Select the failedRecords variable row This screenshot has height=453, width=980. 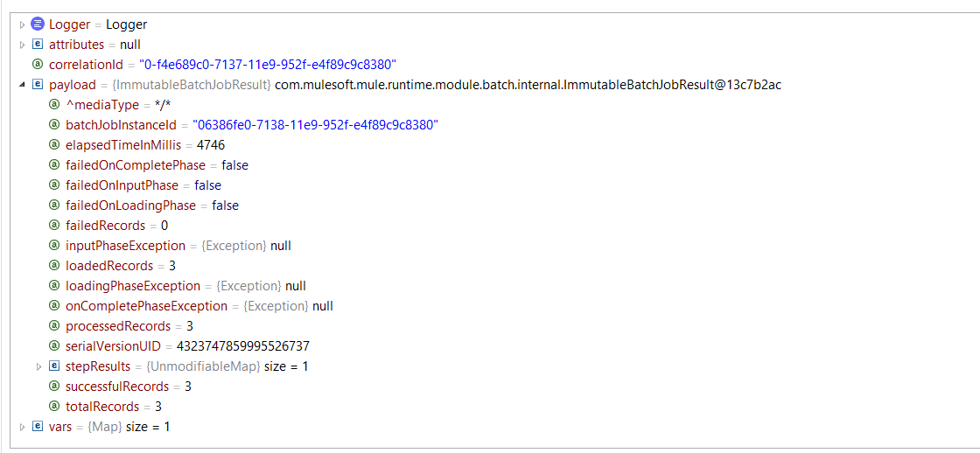coord(107,226)
